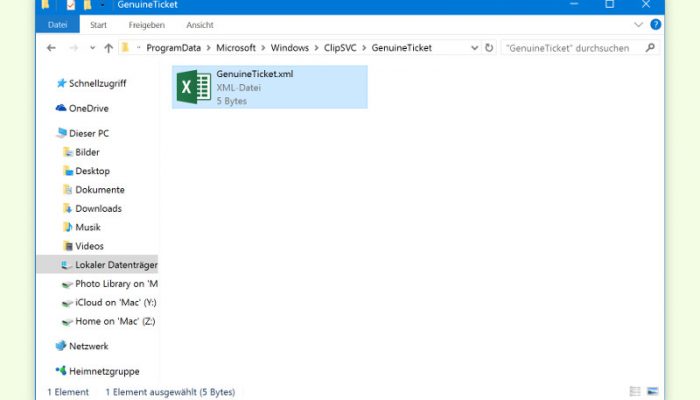Open the Videos folder
The image size is (700, 400).
(x=89, y=246)
